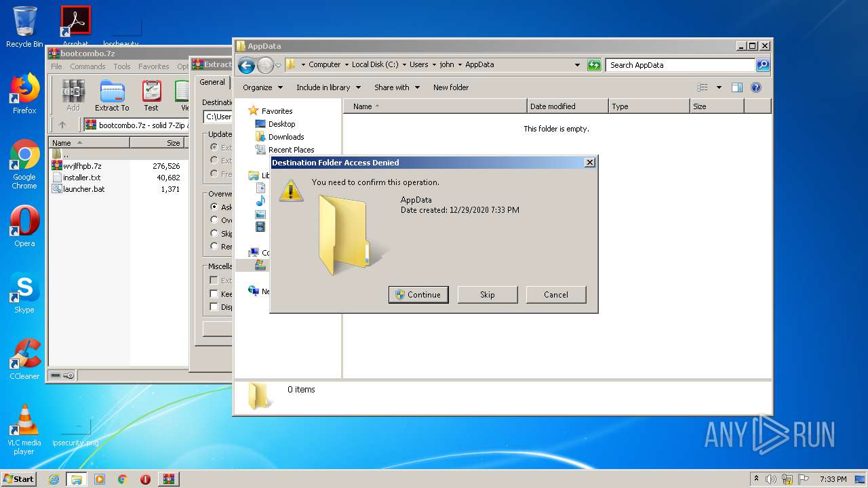Cancel the Destination Folder Access Denied dialog

(x=556, y=294)
